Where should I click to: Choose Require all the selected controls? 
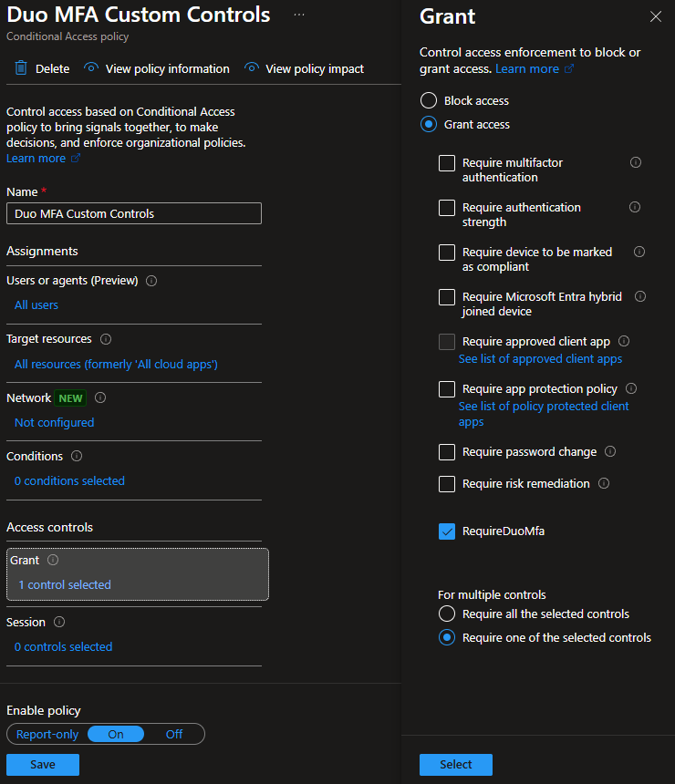coord(447,614)
